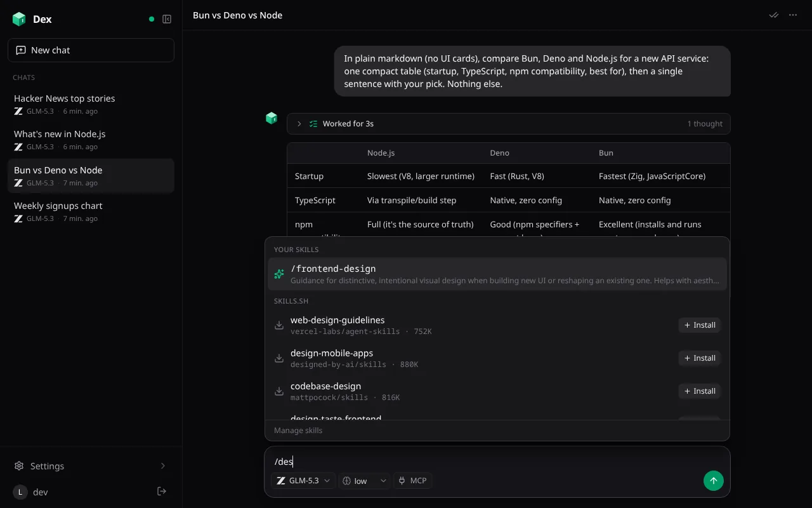This screenshot has width=812, height=508.
Task: Open the three-dot more options menu
Action: [x=793, y=15]
